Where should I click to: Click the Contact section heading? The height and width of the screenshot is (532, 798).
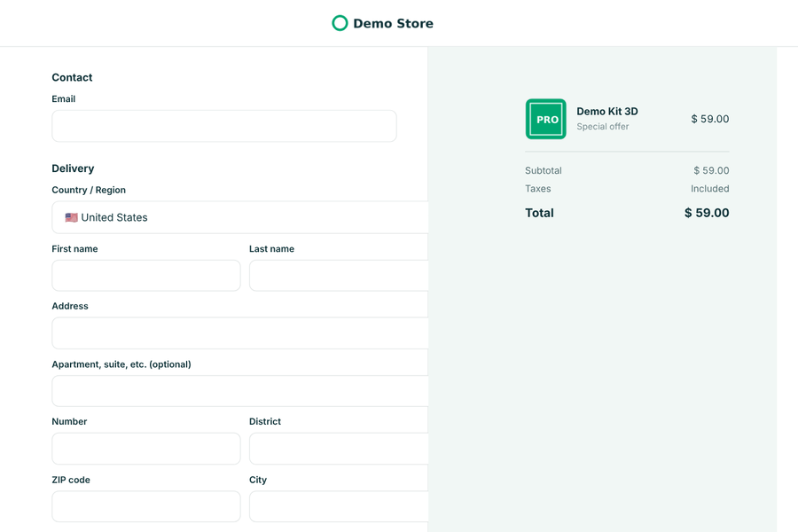pos(72,77)
